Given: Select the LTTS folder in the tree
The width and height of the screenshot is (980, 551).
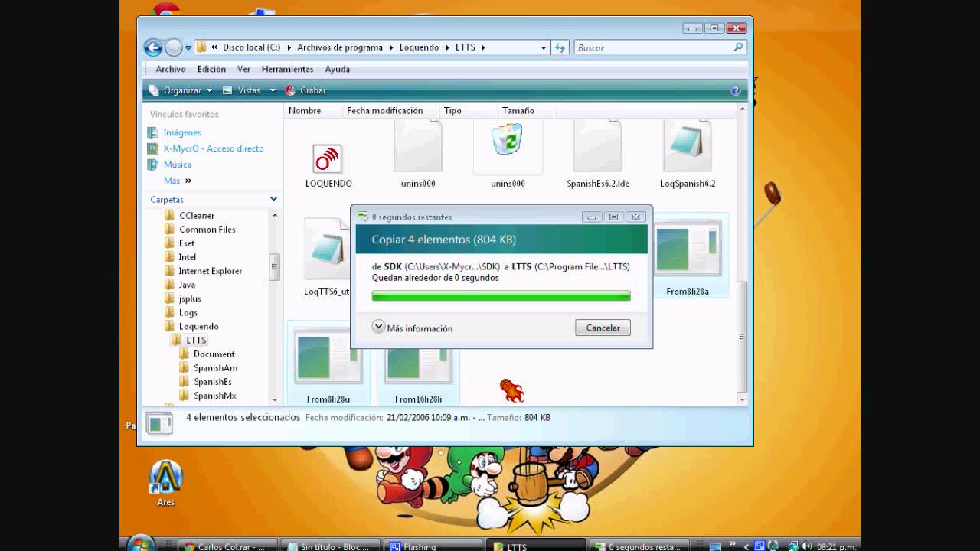Looking at the screenshot, I should coord(196,340).
